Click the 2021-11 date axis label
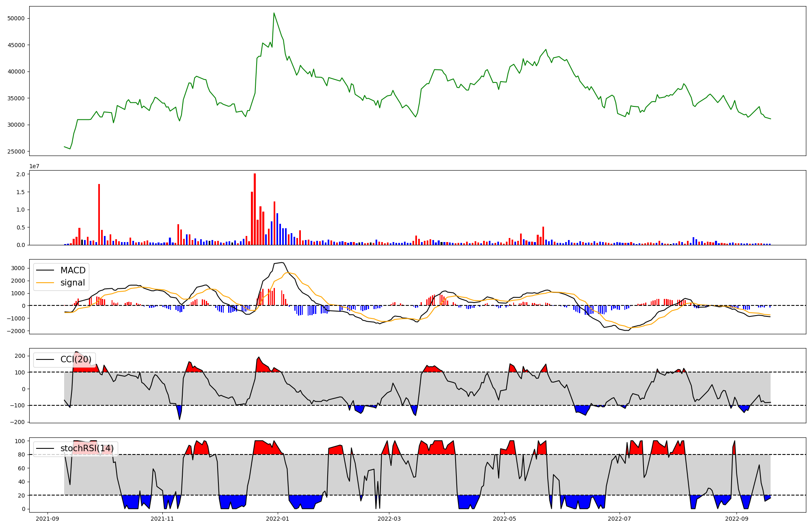Screen dimensions: 812x528 pyautogui.click(x=162, y=519)
